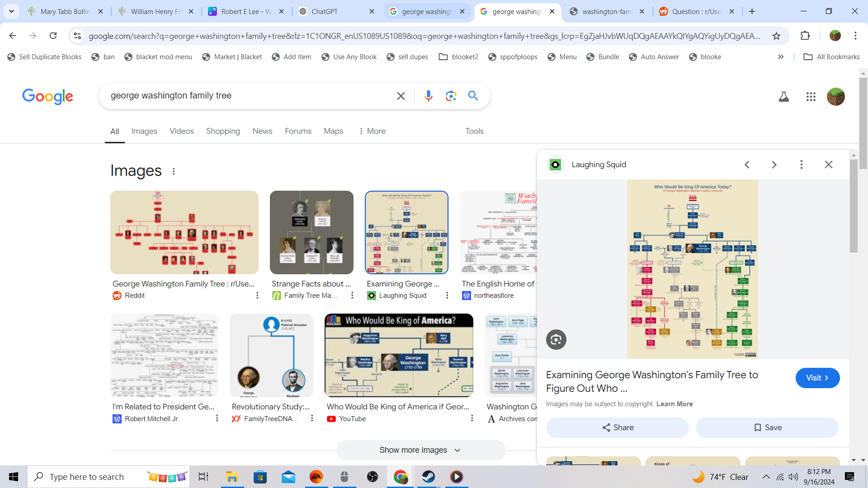The image size is (868, 488).
Task: Switch to the ChatGPT browser tab
Action: (x=336, y=11)
